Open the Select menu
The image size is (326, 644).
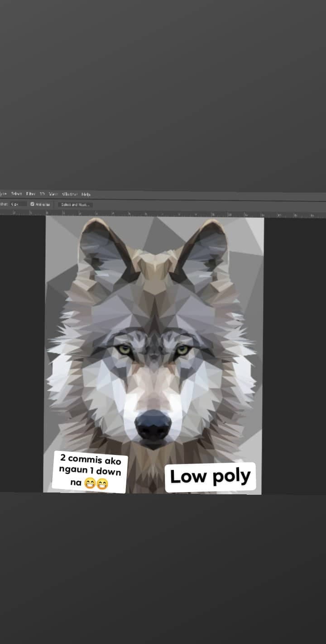(x=16, y=194)
